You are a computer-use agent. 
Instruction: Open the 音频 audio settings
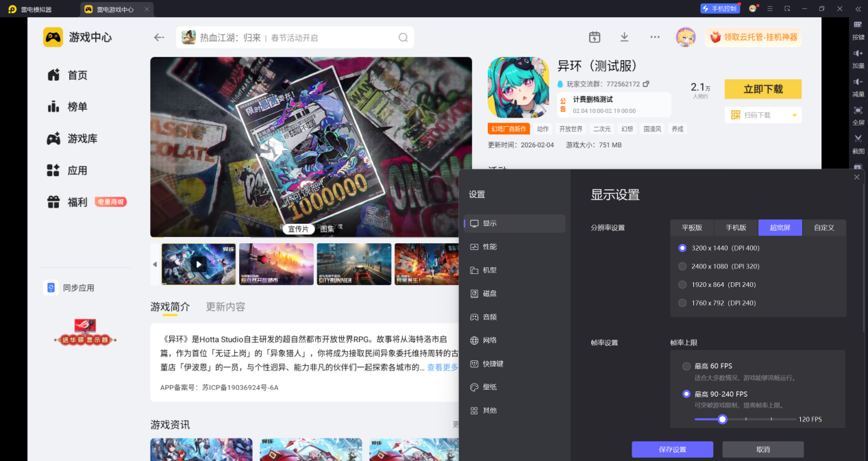point(514,317)
